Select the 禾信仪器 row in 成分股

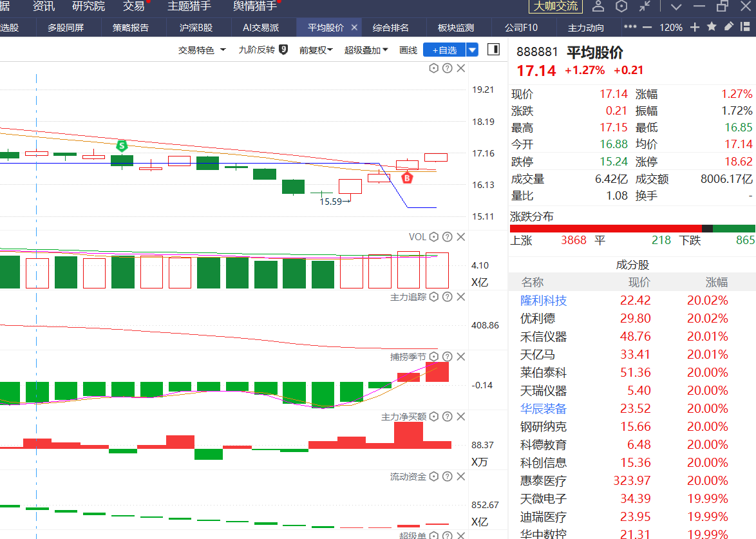(632, 337)
